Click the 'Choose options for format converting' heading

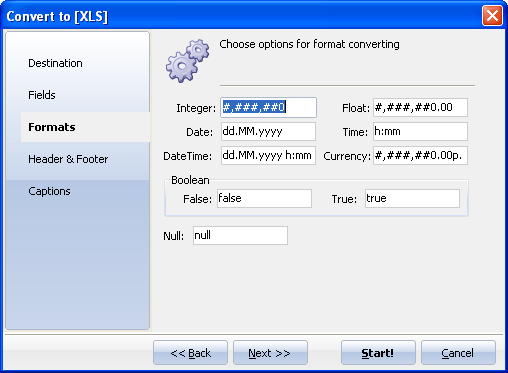click(x=309, y=44)
